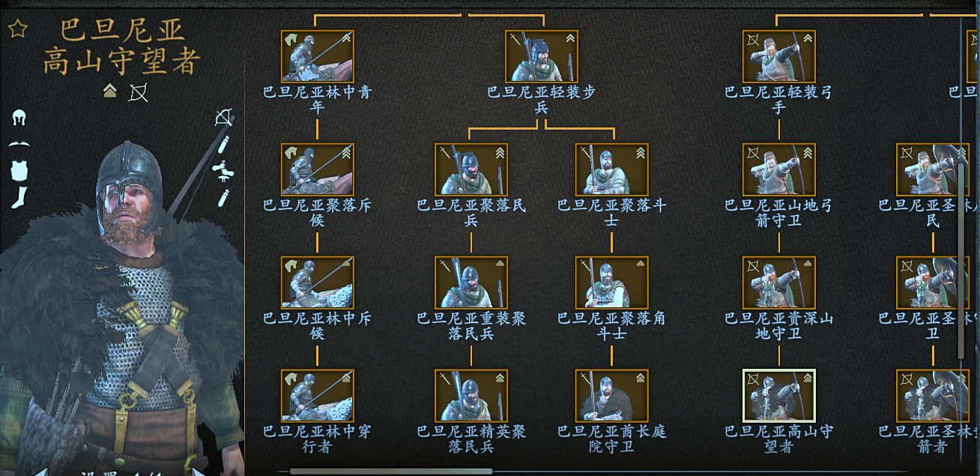The height and width of the screenshot is (476, 980).
Task: Click the shoulder cape equipment icon
Action: tap(19, 143)
